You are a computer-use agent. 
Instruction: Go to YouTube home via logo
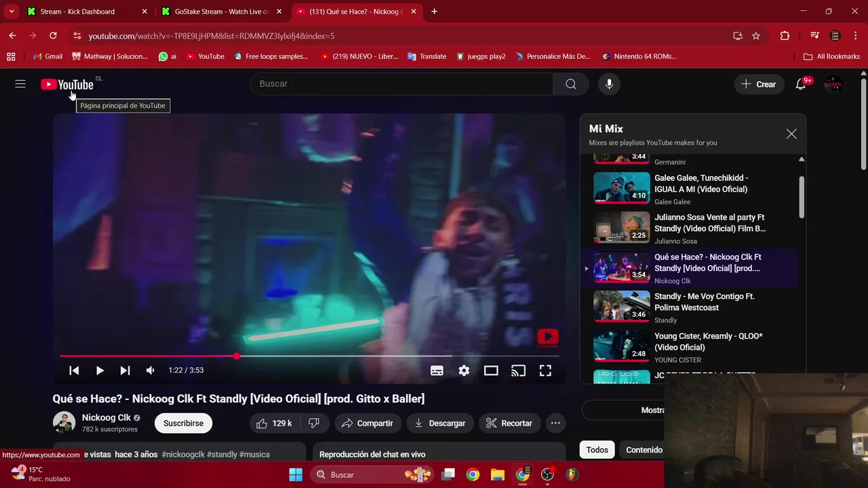click(x=66, y=84)
